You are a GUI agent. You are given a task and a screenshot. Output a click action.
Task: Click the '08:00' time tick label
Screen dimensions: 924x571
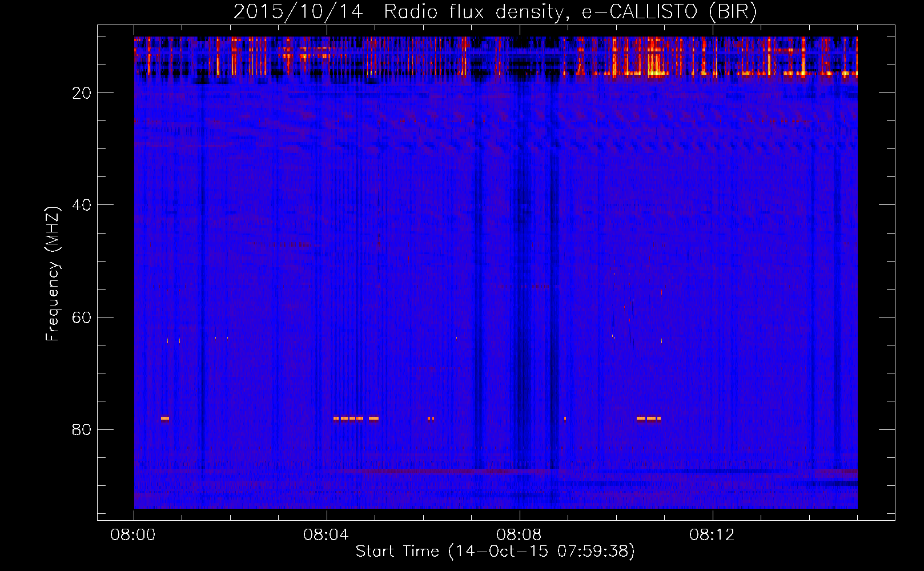point(133,535)
